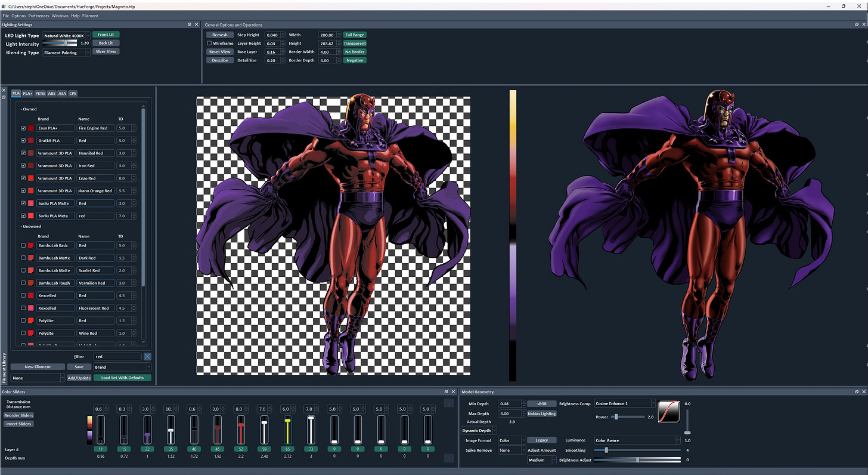Click the PolyLite Red (TD 1.5) swatch
This screenshot has height=475, width=868.
(30, 320)
